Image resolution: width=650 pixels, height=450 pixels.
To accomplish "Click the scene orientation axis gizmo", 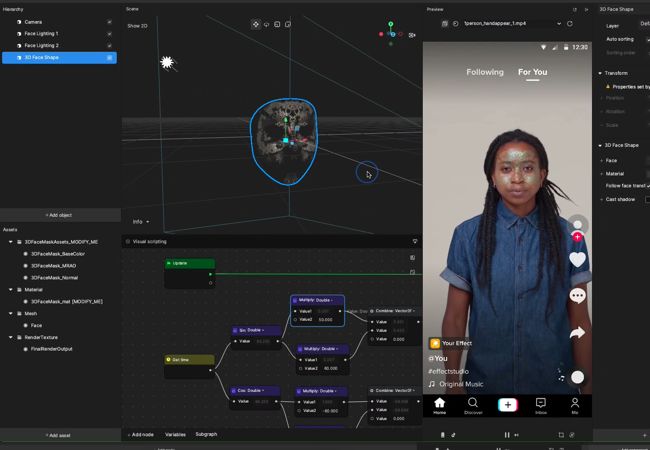I will point(390,34).
